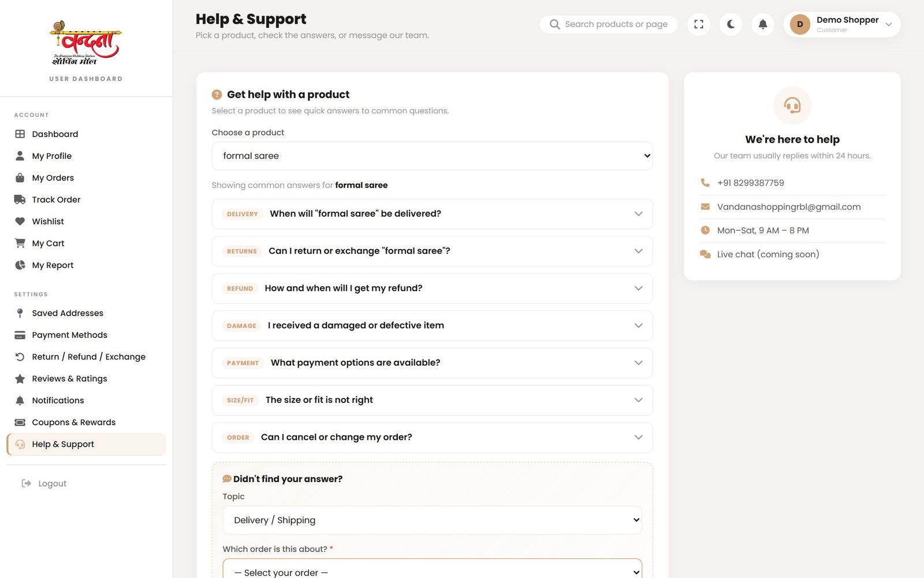Open notifications from the top bar bell
This screenshot has height=578, width=924.
(763, 24)
